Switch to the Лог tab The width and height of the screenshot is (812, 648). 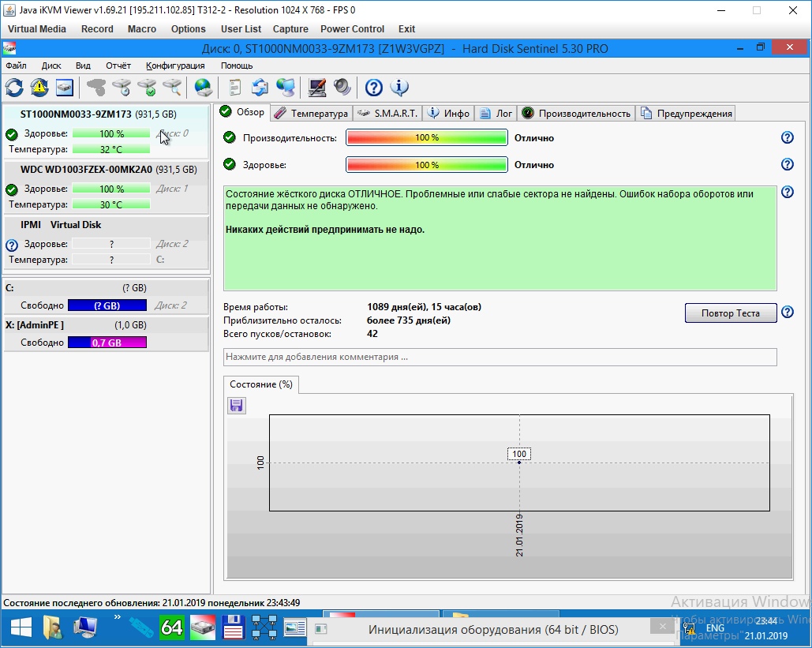click(x=496, y=114)
